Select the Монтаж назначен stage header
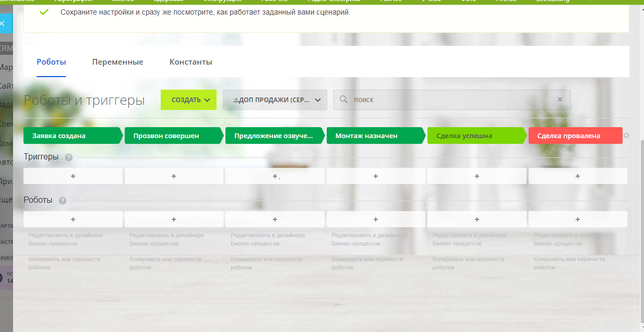Screen dimensions: 644x332 point(376,136)
